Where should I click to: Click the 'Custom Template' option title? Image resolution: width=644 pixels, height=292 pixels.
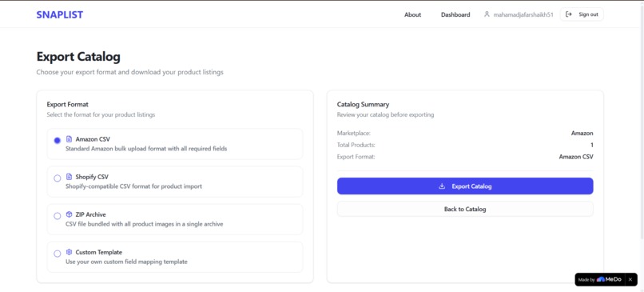pyautogui.click(x=99, y=252)
